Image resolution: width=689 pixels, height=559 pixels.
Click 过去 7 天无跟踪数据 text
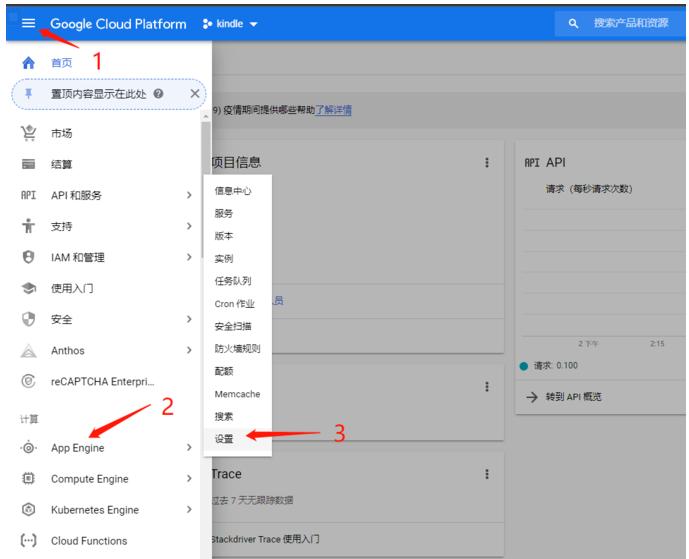click(252, 500)
